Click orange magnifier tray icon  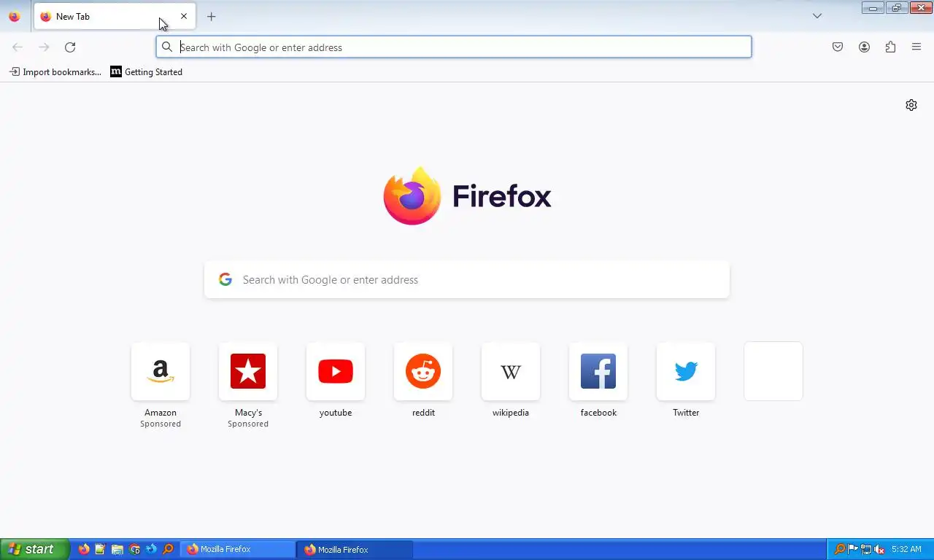click(x=839, y=549)
